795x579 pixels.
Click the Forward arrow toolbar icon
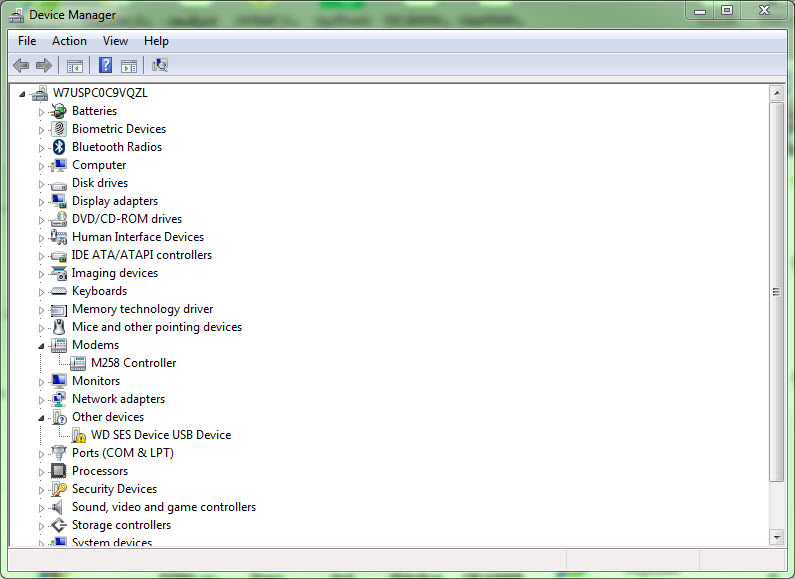point(44,65)
